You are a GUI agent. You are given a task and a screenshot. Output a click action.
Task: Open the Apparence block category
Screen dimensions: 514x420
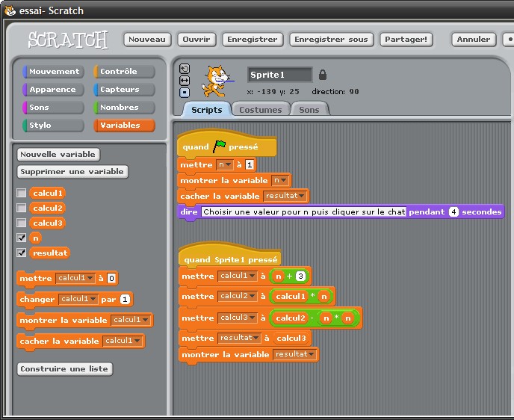(x=54, y=89)
